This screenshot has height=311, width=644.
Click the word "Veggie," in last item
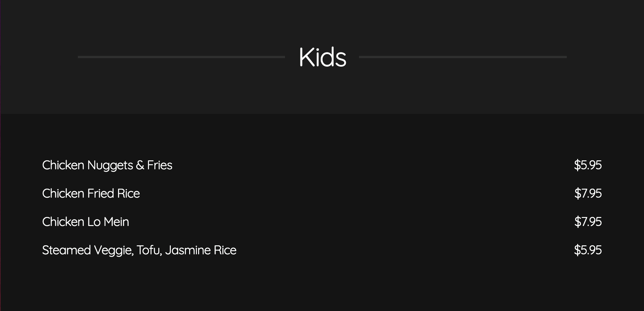click(x=114, y=250)
